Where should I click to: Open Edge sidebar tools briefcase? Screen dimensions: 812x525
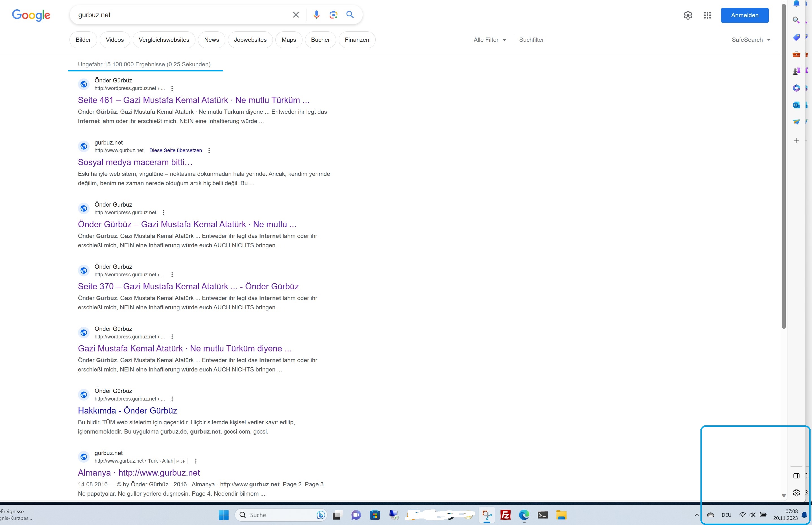796,54
